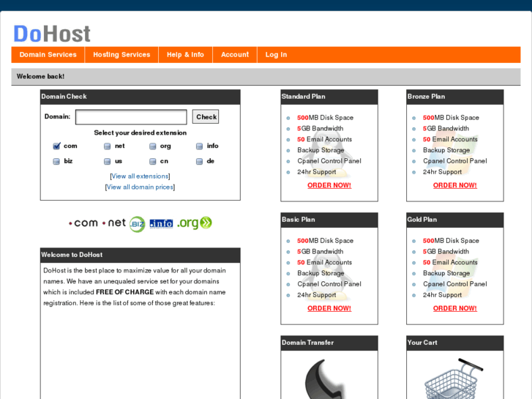
Task: Click ORDER NOW in the Bronze Plan
Action: 454,185
